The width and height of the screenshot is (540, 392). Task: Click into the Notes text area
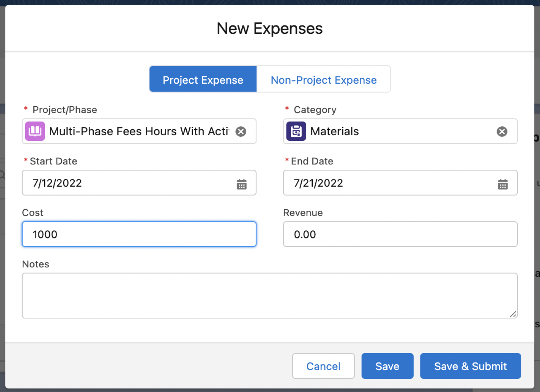click(x=269, y=295)
